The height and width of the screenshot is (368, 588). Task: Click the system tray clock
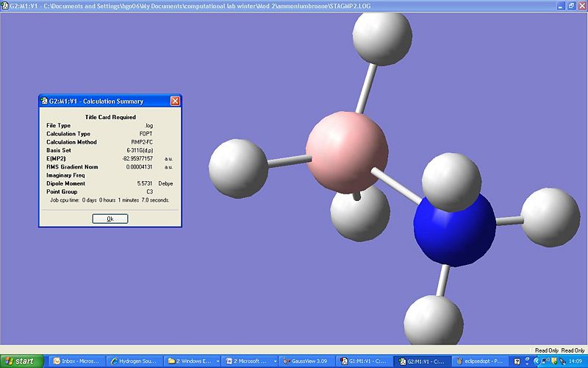click(x=576, y=361)
